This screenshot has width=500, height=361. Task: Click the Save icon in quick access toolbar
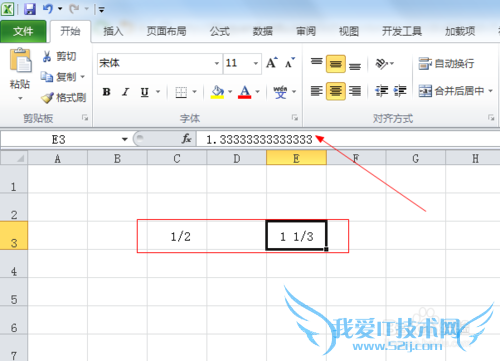(x=30, y=9)
